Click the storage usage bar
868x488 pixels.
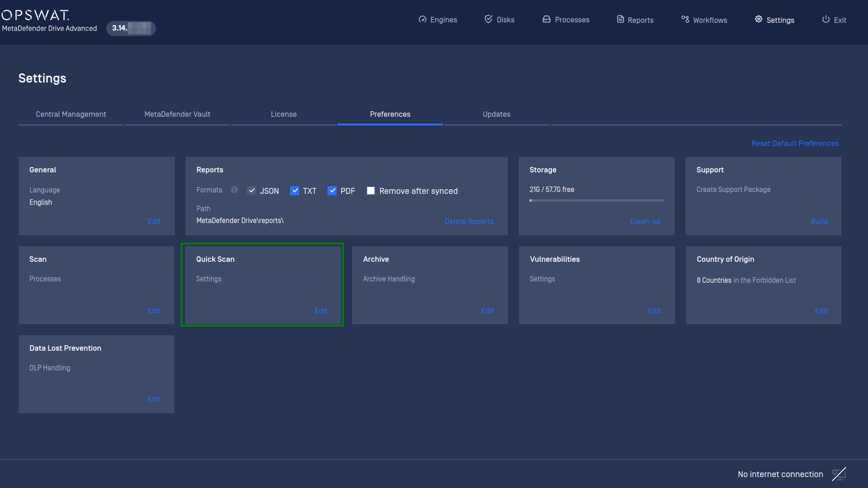pyautogui.click(x=597, y=200)
